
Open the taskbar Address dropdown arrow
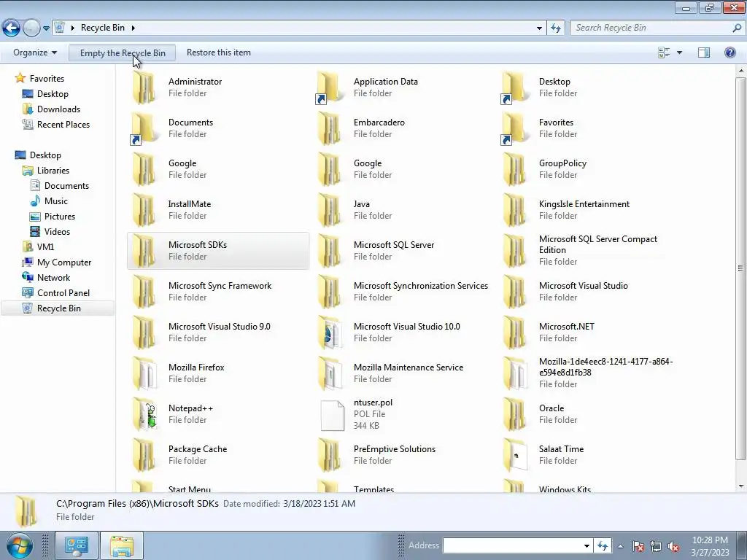point(587,545)
